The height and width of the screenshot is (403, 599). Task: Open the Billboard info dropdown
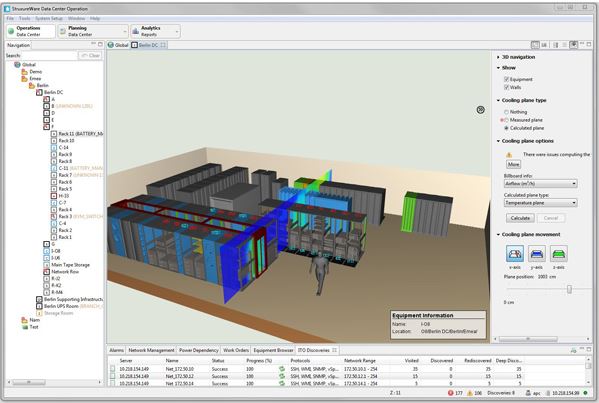click(540, 184)
